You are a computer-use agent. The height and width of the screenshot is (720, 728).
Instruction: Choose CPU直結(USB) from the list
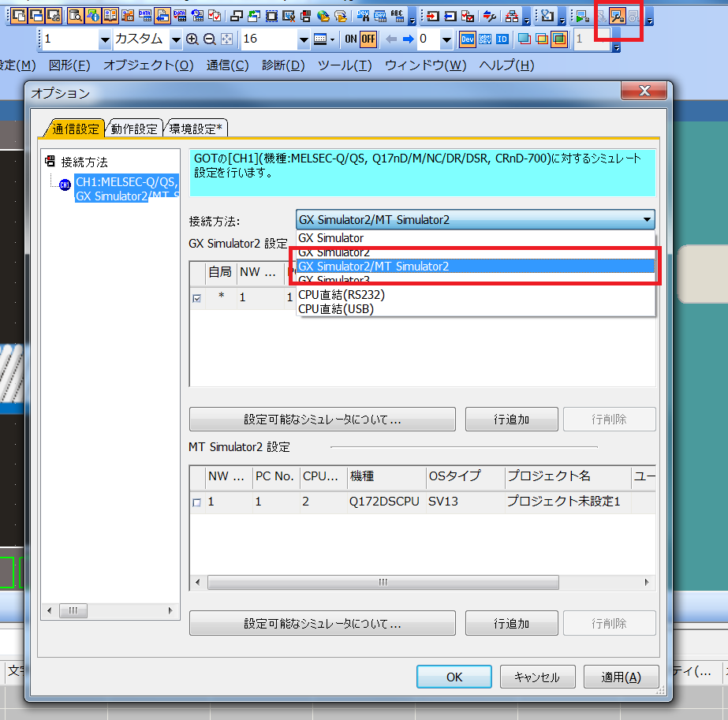[476, 309]
